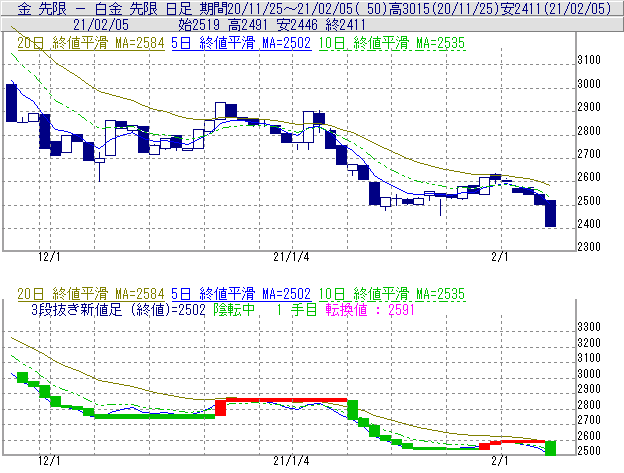
Task: Select lower chart '5日 終値平滑 MA=2502' legend
Action: 241,294
